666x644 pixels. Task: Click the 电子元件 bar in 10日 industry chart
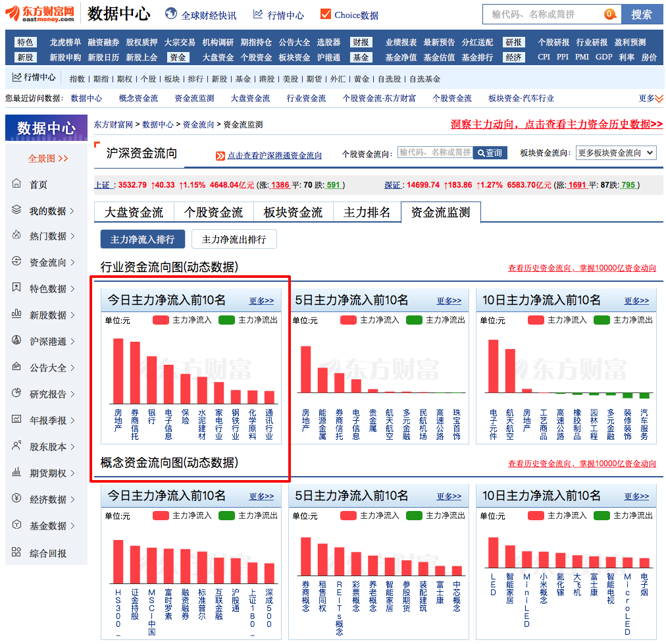tap(493, 366)
